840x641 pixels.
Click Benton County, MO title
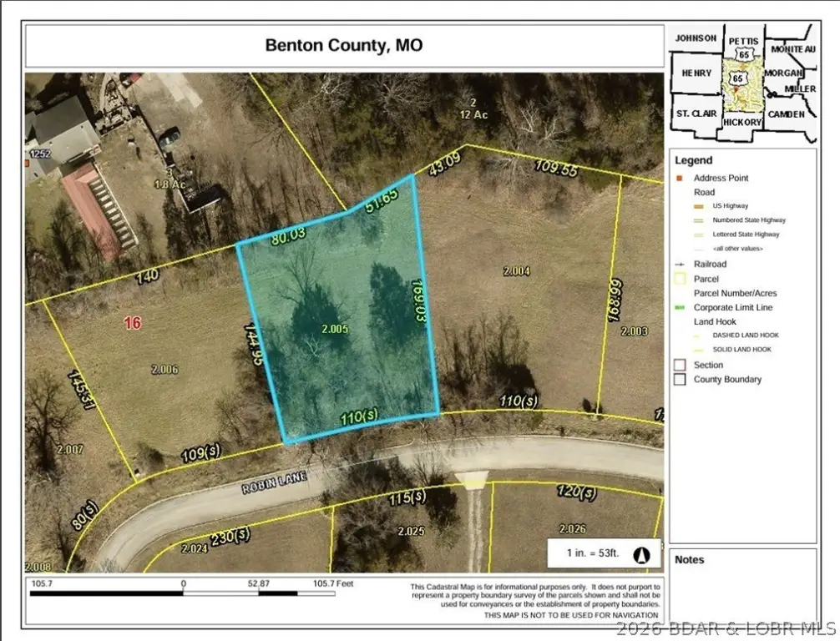tap(344, 45)
